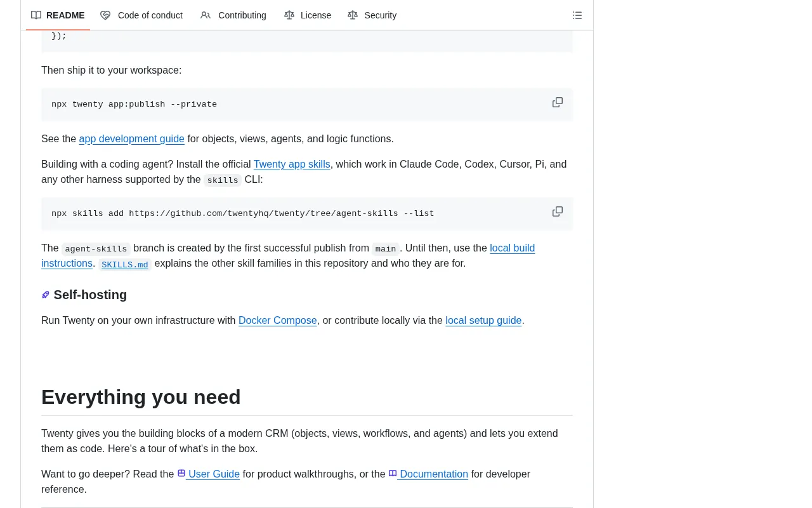Image resolution: width=812 pixels, height=508 pixels.
Task: Open the Documentation link
Action: click(x=428, y=474)
